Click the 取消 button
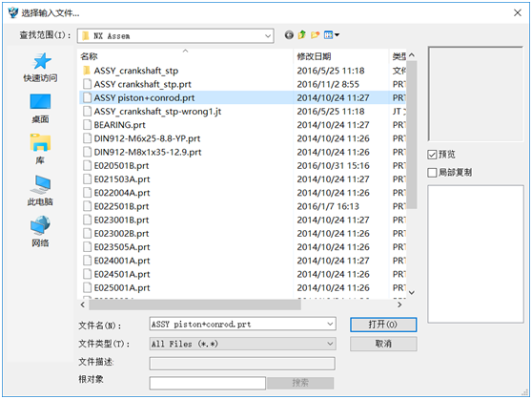The image size is (532, 399). pyautogui.click(x=383, y=344)
